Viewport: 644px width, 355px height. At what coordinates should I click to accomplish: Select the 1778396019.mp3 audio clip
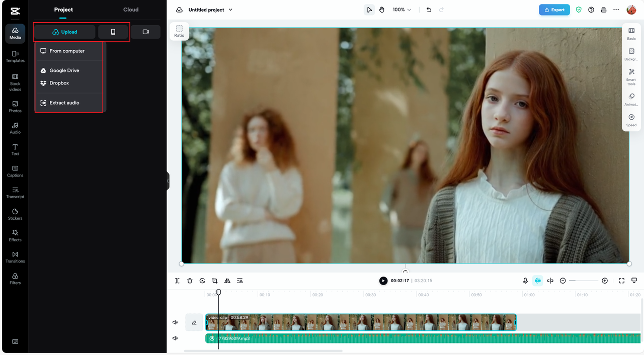point(423,338)
